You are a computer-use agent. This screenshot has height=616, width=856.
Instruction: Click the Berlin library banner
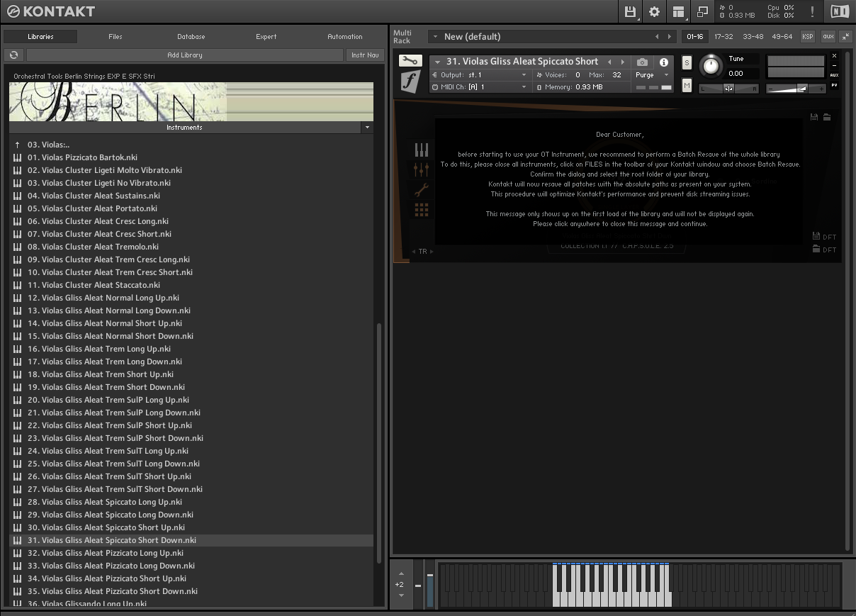pos(191,101)
